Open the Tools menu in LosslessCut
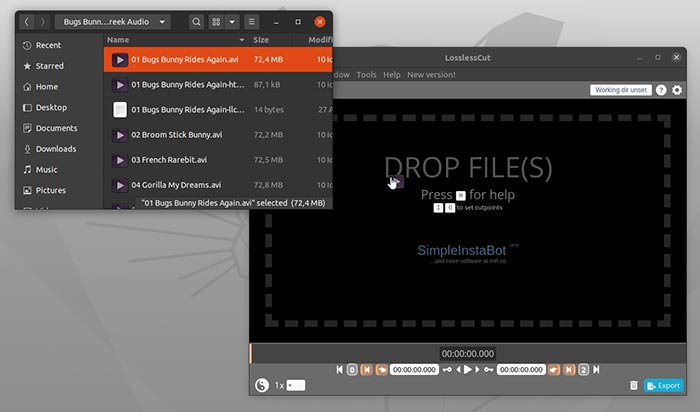 click(366, 75)
